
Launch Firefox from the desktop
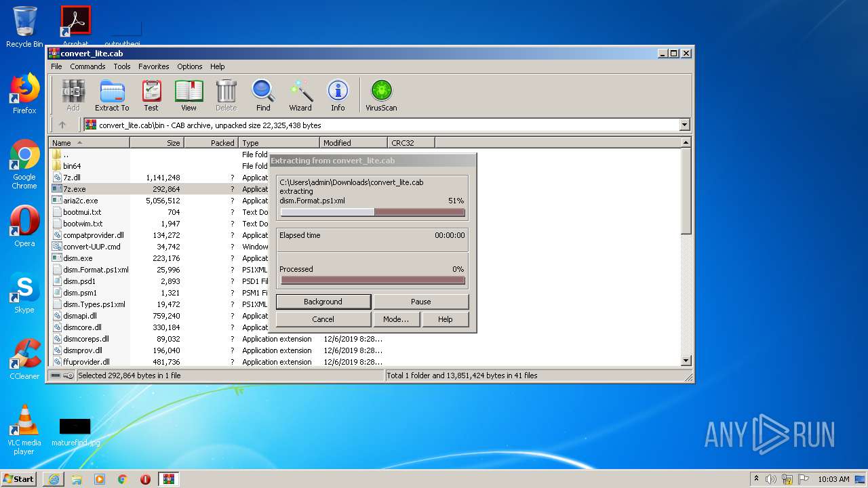point(24,94)
